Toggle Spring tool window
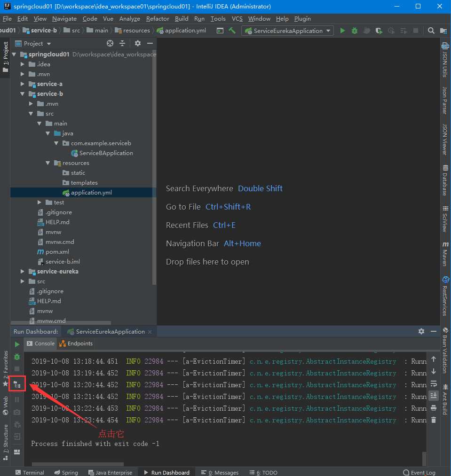 coord(66,472)
